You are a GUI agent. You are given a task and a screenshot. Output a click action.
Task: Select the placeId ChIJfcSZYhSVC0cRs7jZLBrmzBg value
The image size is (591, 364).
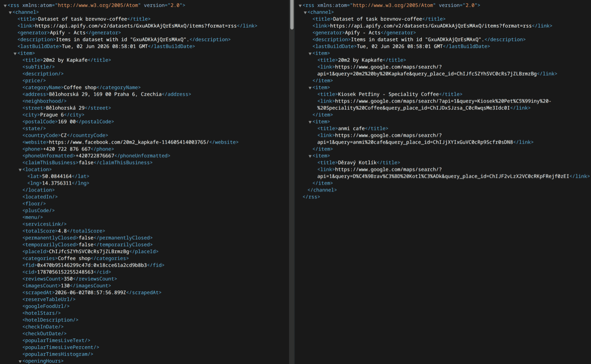point(89,252)
